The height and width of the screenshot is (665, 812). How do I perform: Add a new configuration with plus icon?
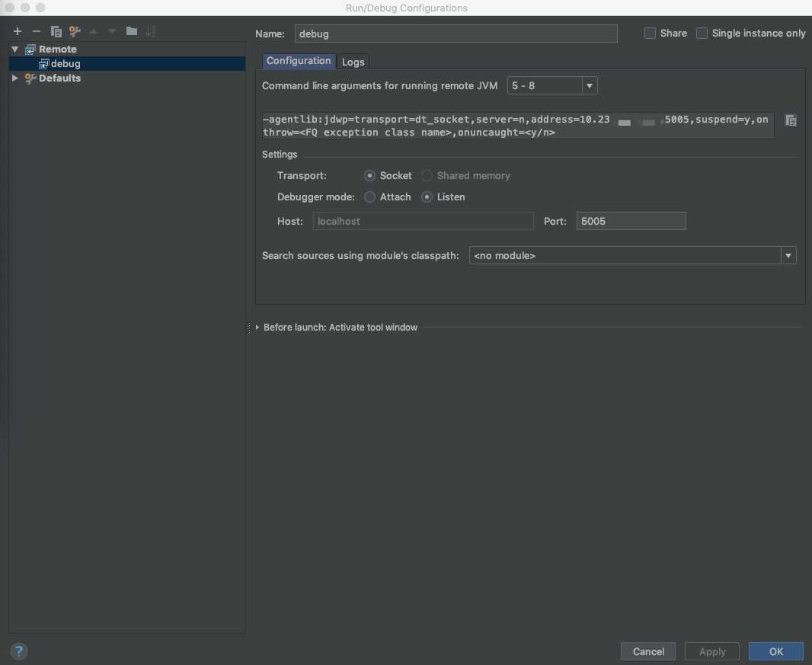pyautogui.click(x=17, y=31)
